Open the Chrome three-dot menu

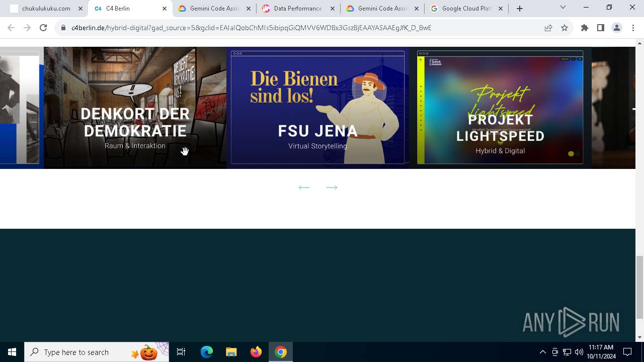pos(633,28)
